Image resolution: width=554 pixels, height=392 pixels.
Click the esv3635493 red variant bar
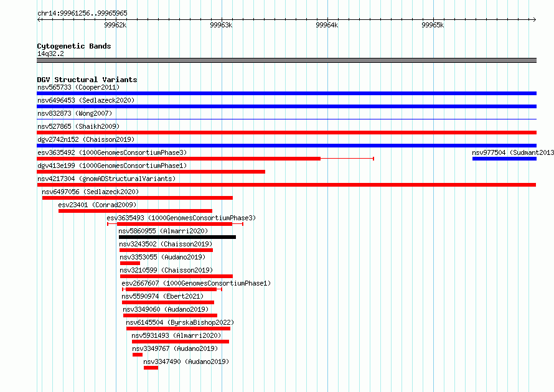pos(174,224)
